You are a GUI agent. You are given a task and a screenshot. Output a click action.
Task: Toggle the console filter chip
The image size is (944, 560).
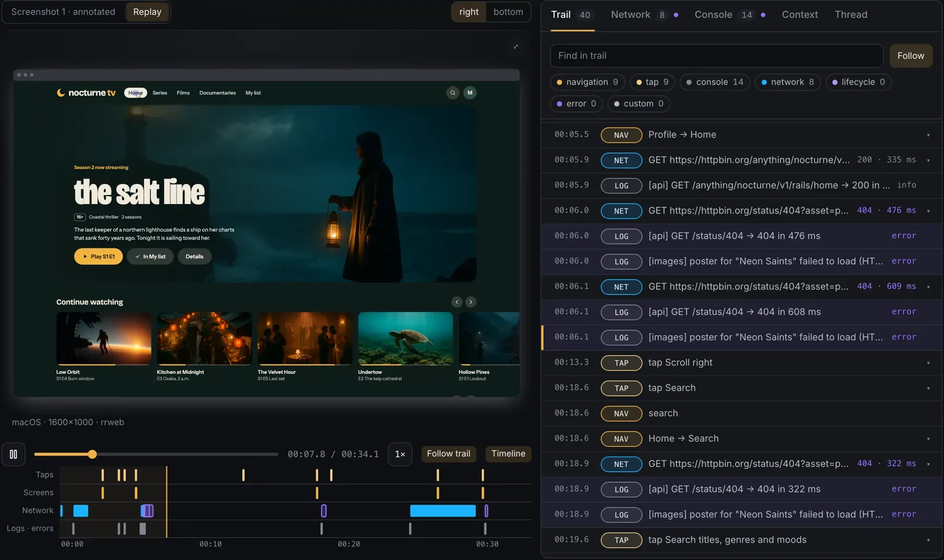click(715, 82)
